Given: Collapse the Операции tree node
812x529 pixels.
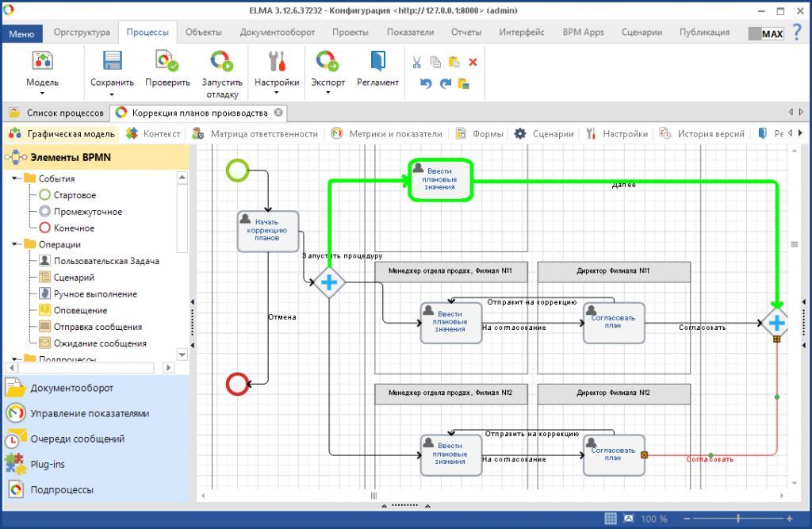Looking at the screenshot, I should (15, 244).
